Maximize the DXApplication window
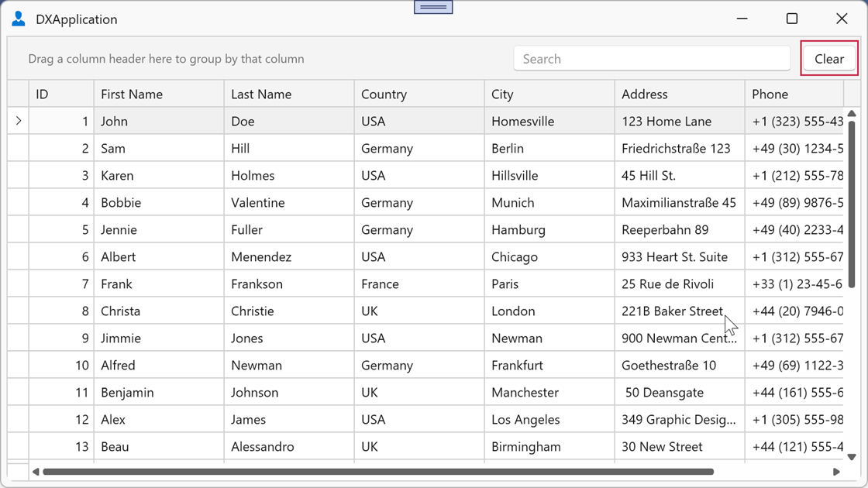This screenshot has height=488, width=868. point(792,19)
